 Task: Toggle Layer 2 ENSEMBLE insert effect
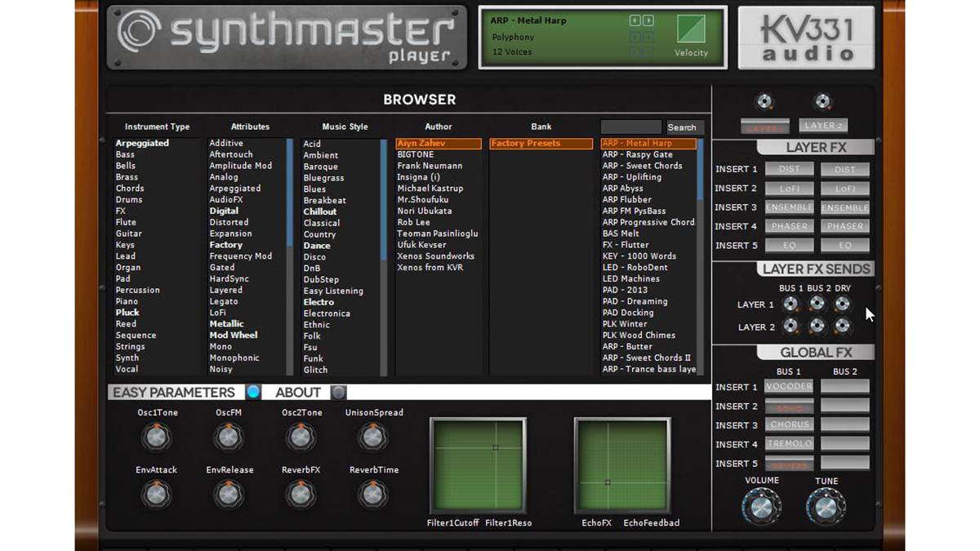coord(845,207)
